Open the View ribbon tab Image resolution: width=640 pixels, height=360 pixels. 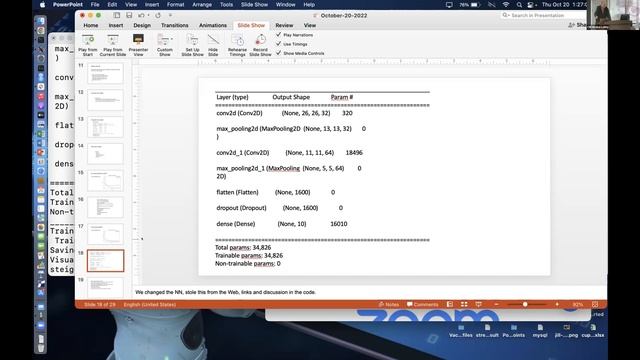point(310,25)
